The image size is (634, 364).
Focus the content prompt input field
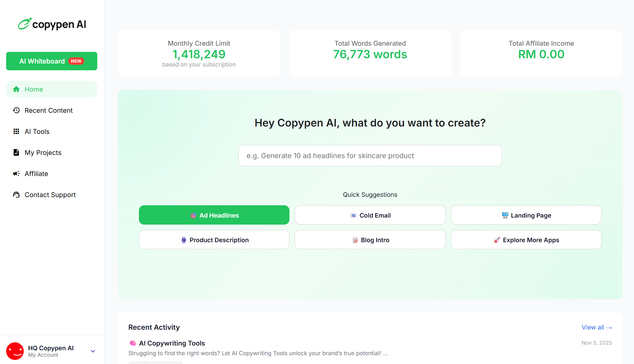(x=370, y=156)
